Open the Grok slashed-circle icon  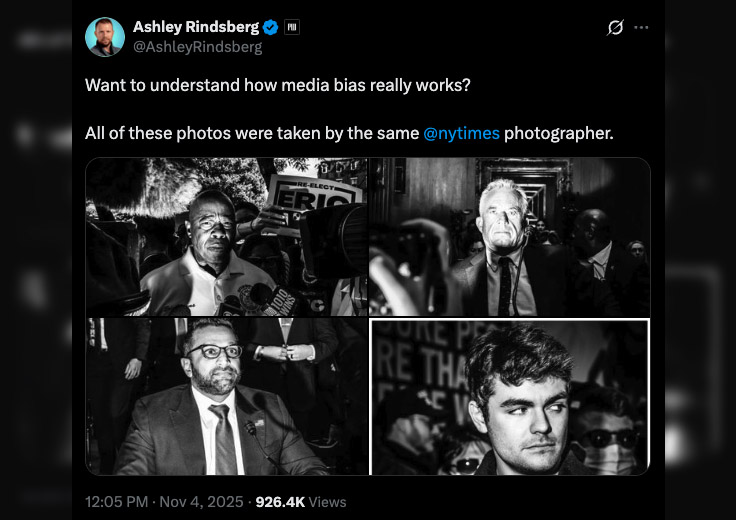coord(615,28)
